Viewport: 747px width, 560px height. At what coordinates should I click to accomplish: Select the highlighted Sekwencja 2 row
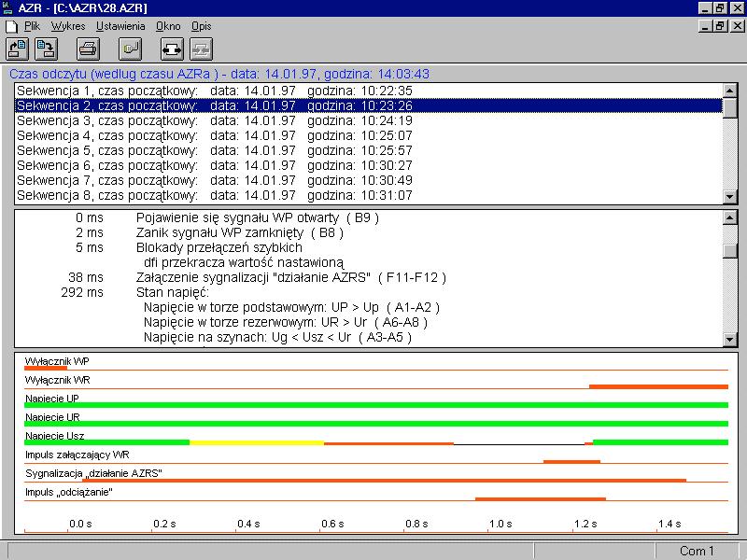tap(369, 105)
